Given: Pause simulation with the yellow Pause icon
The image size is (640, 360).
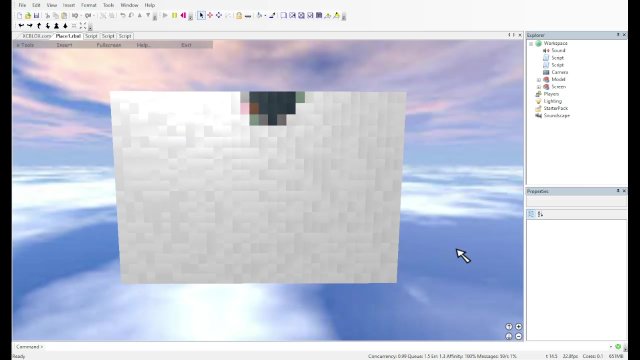Looking at the screenshot, I should 174,16.
